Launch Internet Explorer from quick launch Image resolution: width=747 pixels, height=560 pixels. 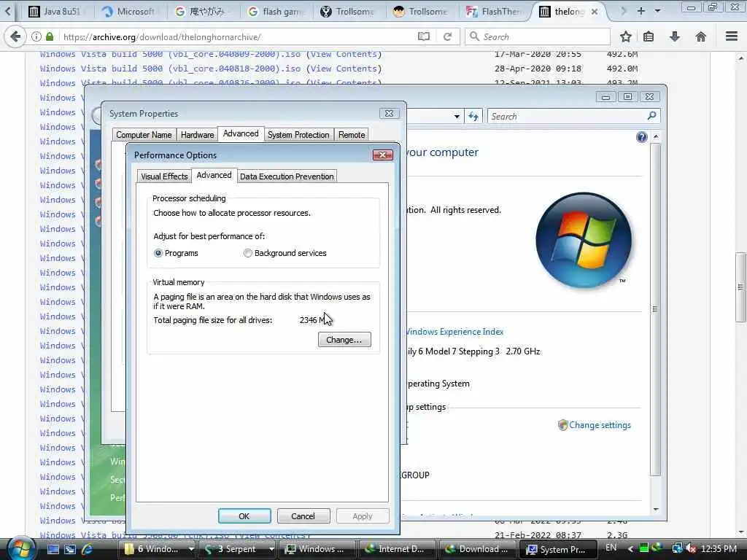[x=88, y=549]
